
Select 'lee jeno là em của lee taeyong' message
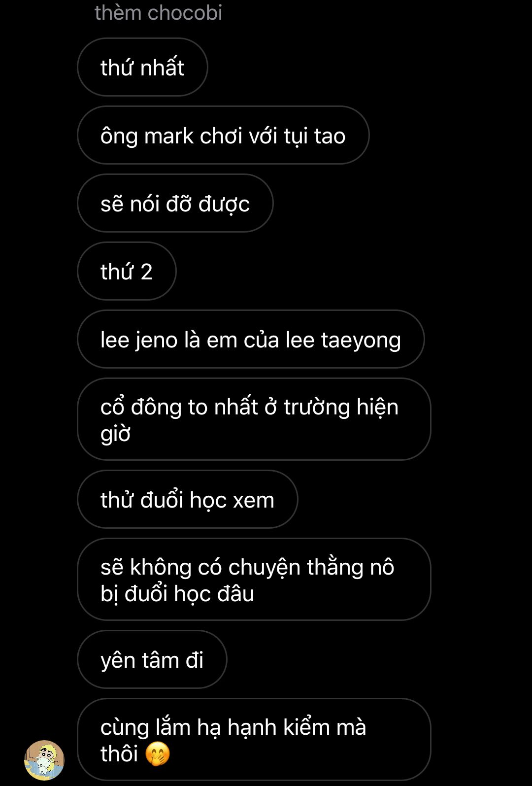coord(251,339)
